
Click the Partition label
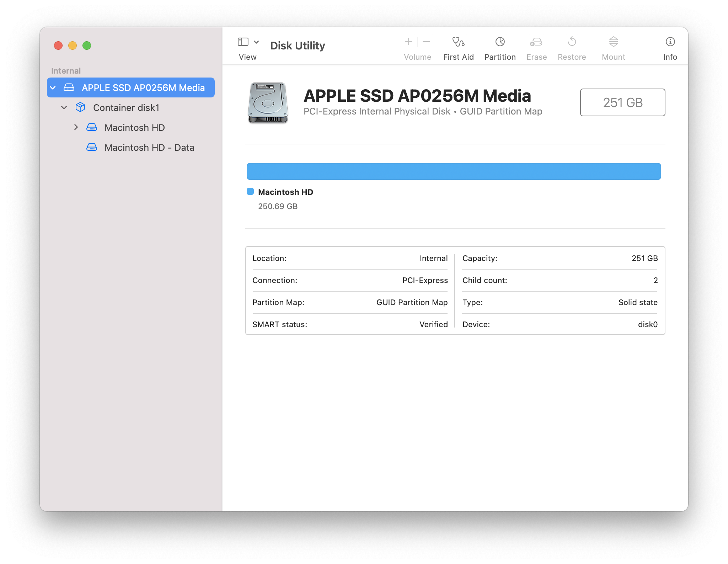pos(500,57)
